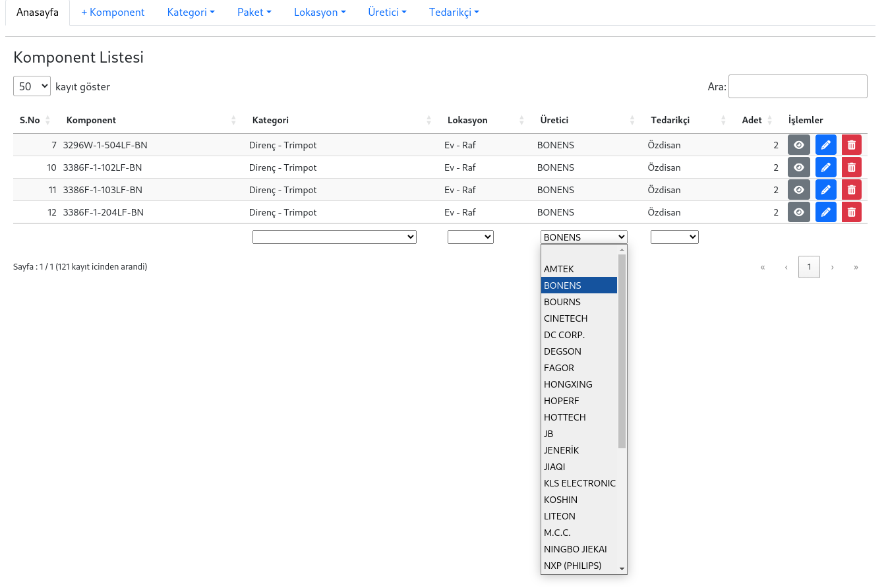Click page number 1 in pagination
The image size is (888, 588).
tap(809, 267)
